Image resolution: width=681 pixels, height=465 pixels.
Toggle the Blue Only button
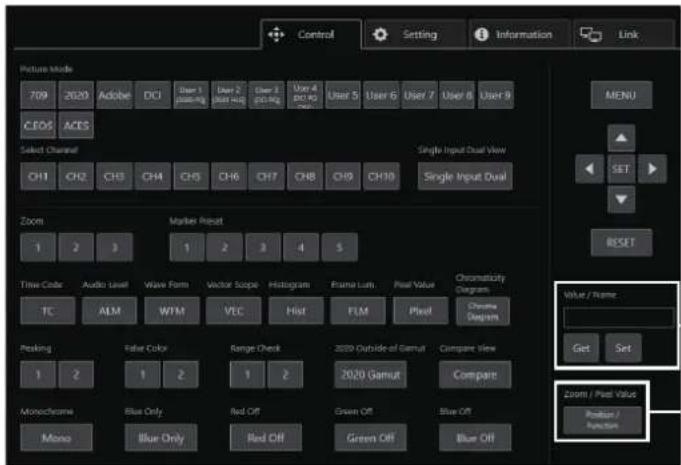(161, 438)
